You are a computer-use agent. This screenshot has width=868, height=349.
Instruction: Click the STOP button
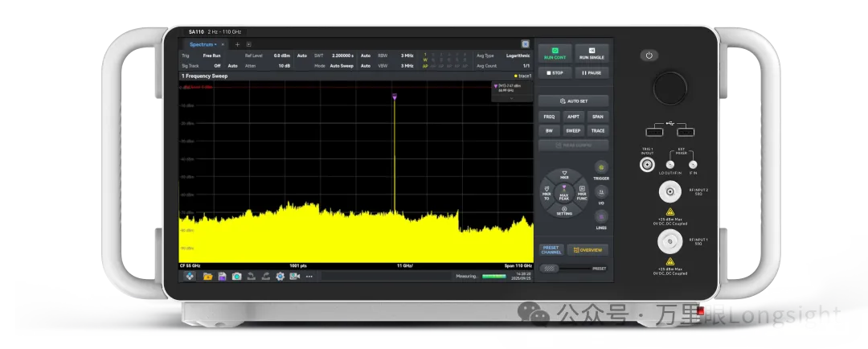pyautogui.click(x=555, y=72)
